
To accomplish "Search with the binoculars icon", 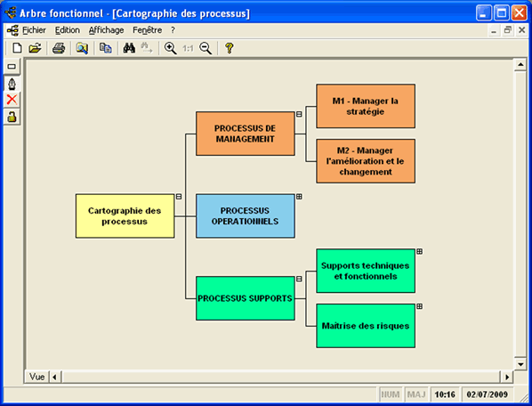I will click(x=129, y=48).
